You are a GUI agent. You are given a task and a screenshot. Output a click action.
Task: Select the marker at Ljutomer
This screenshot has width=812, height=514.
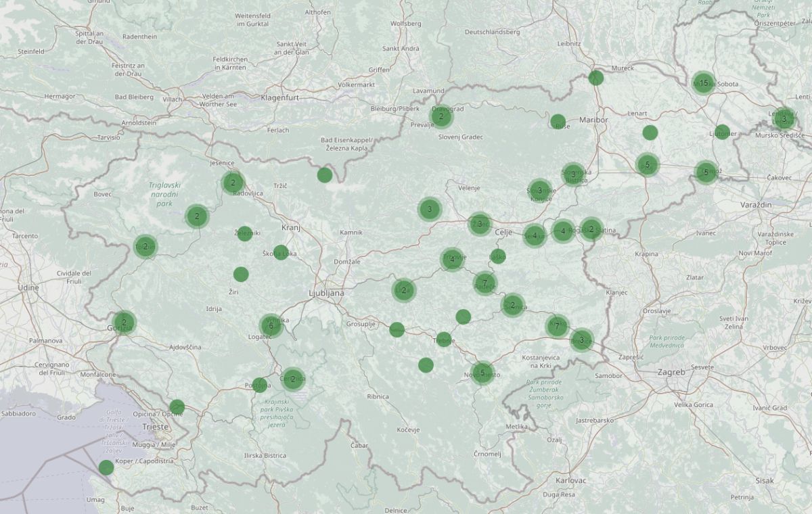click(x=722, y=132)
